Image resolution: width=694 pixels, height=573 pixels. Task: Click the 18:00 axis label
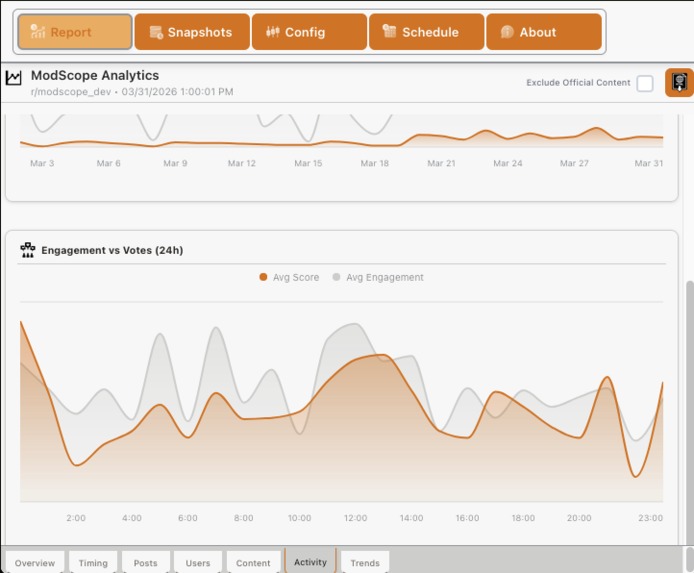pyautogui.click(x=523, y=518)
